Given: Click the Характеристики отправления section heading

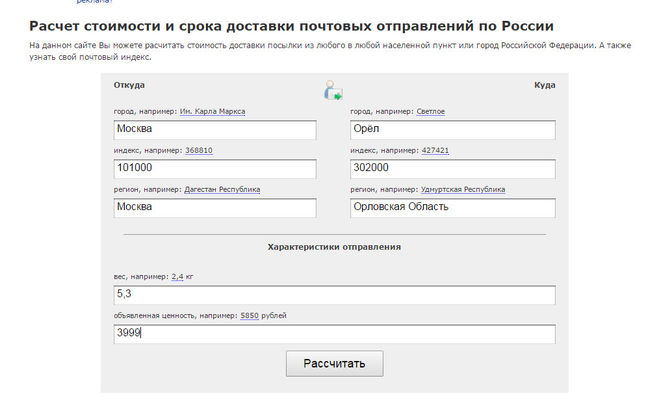Looking at the screenshot, I should pyautogui.click(x=334, y=246).
